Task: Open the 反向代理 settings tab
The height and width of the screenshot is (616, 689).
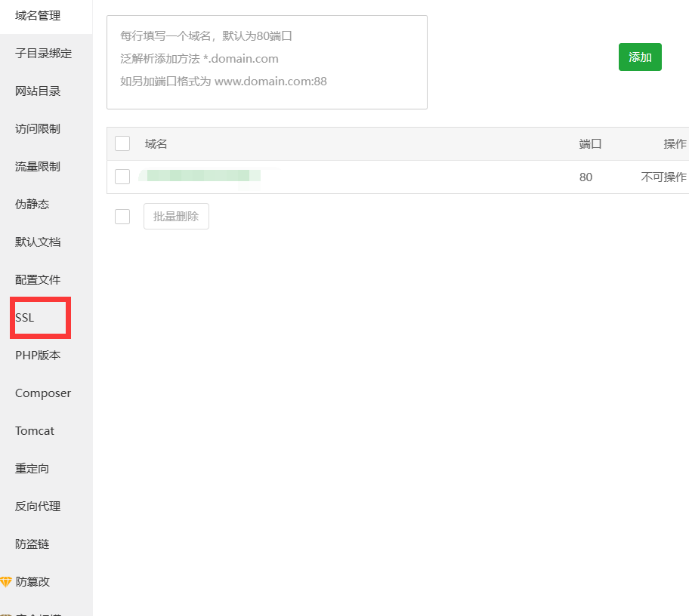Action: [x=38, y=507]
